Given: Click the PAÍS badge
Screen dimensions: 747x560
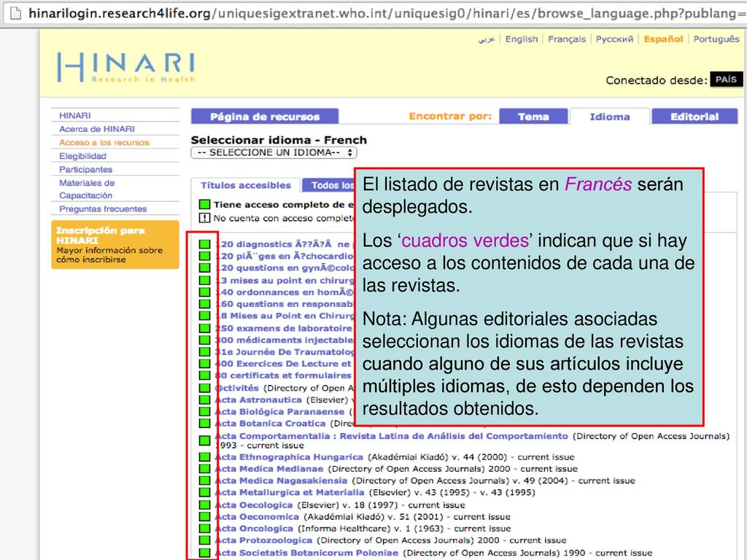Looking at the screenshot, I should click(726, 79).
